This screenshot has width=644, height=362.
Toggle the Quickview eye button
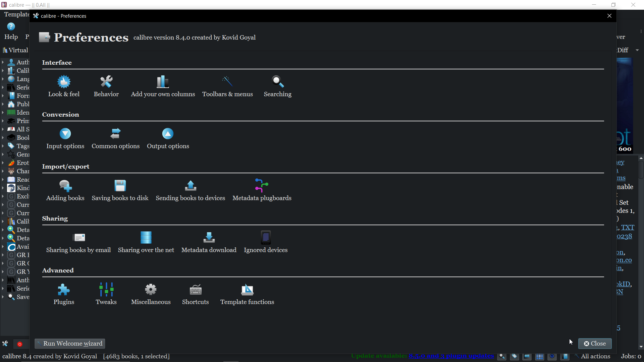point(552,356)
